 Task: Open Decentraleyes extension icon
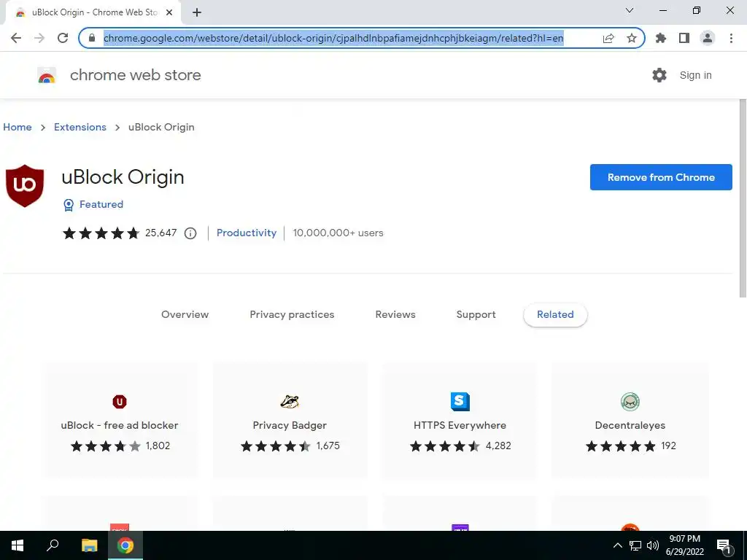point(630,402)
